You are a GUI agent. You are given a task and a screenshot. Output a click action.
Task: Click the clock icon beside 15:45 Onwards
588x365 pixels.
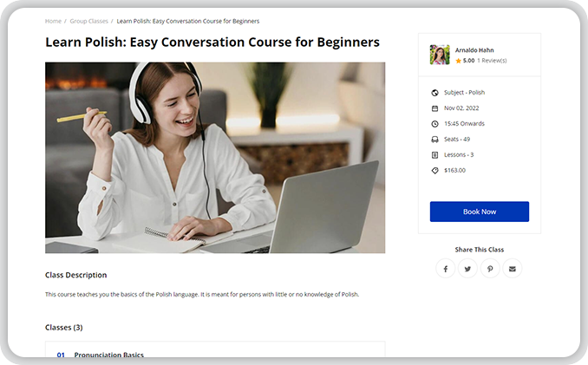pyautogui.click(x=434, y=124)
